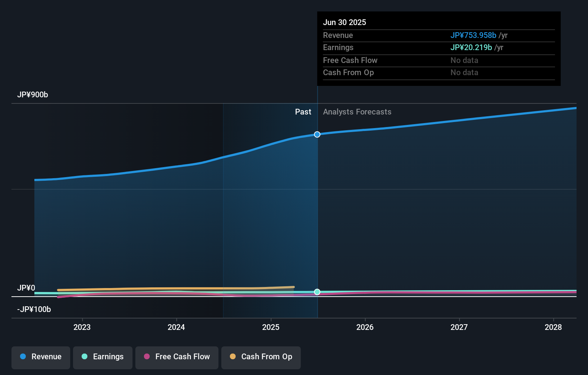Click the Free Cash Flow 'No data' tooltip entry
This screenshot has width=588, height=375.
pyautogui.click(x=464, y=60)
